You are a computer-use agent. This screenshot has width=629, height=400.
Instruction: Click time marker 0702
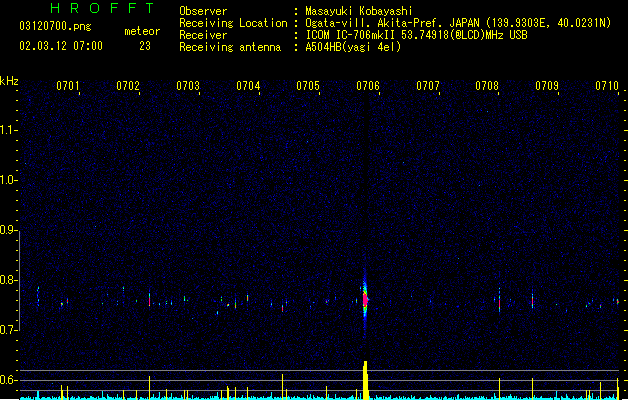[128, 86]
